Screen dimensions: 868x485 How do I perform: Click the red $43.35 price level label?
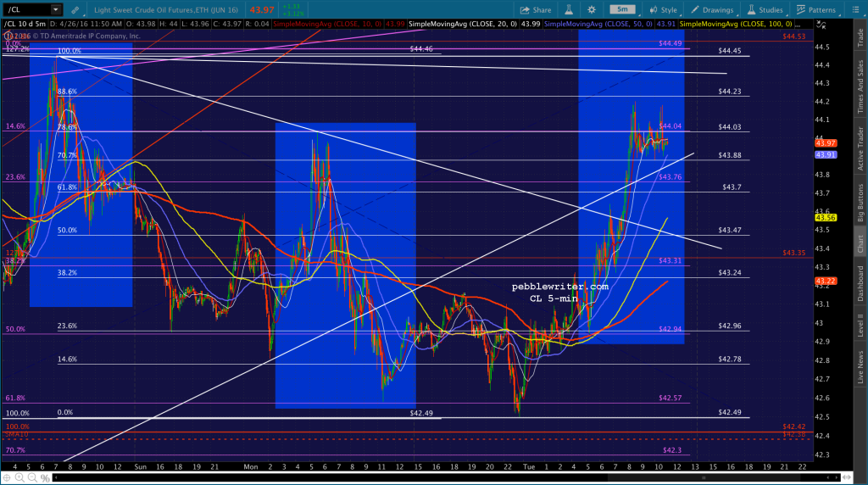pos(793,253)
